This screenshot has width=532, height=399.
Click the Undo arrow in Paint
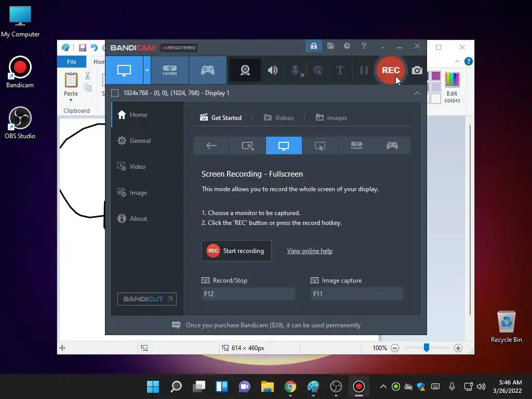94,48
